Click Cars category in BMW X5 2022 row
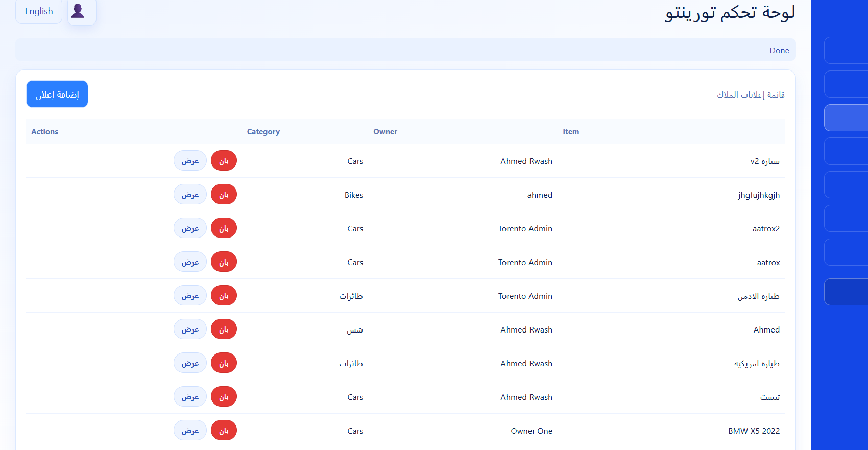The height and width of the screenshot is (450, 868). point(355,431)
